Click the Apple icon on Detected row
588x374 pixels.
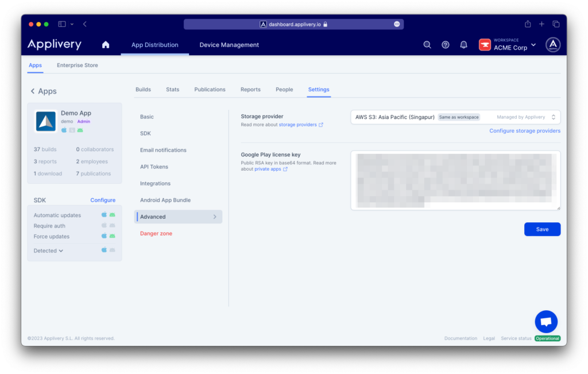click(104, 250)
